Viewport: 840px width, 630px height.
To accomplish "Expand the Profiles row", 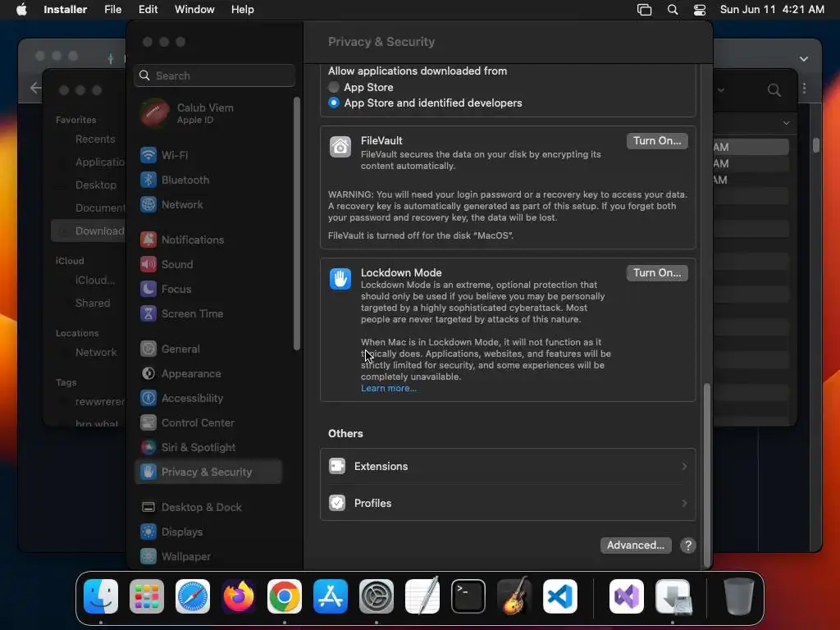I will pos(508,503).
